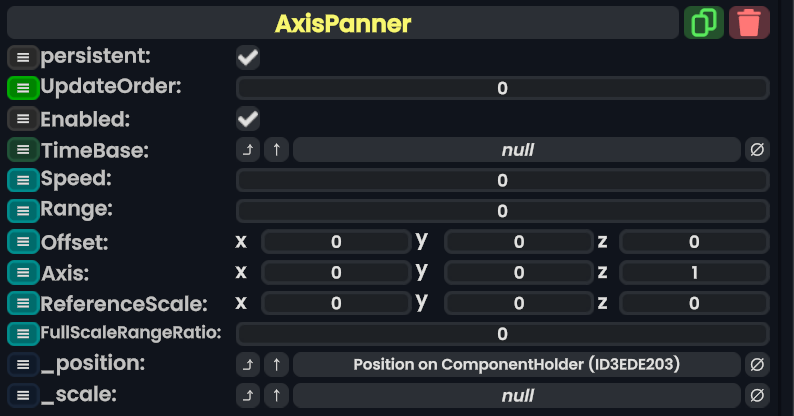Open the UpdateOrder field menu icon
The image size is (794, 416).
22,88
